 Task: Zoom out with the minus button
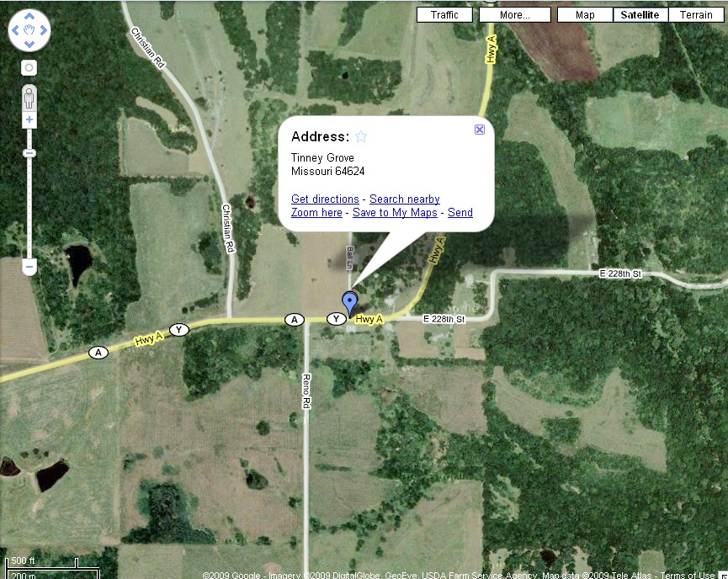click(29, 267)
